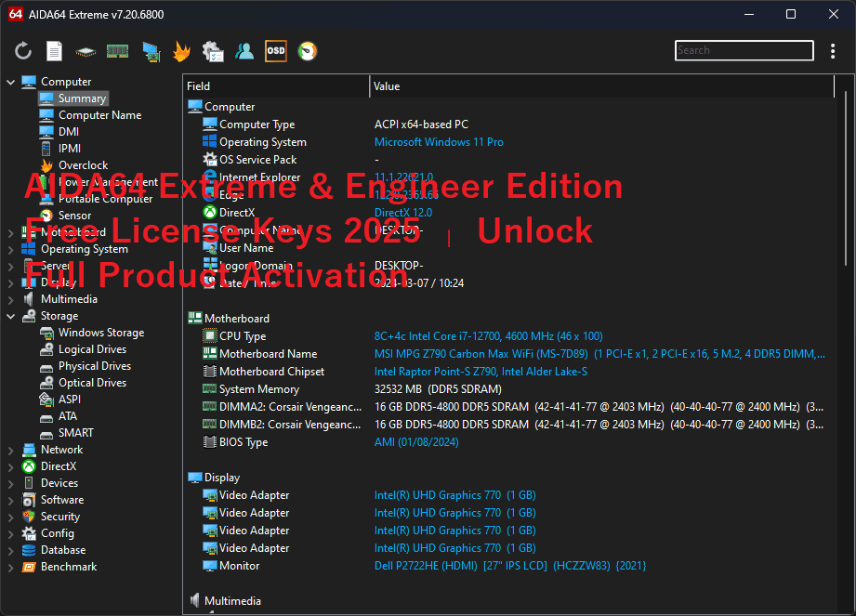Click the BIOS Type row icon
This screenshot has height=616, width=856.
pos(210,442)
